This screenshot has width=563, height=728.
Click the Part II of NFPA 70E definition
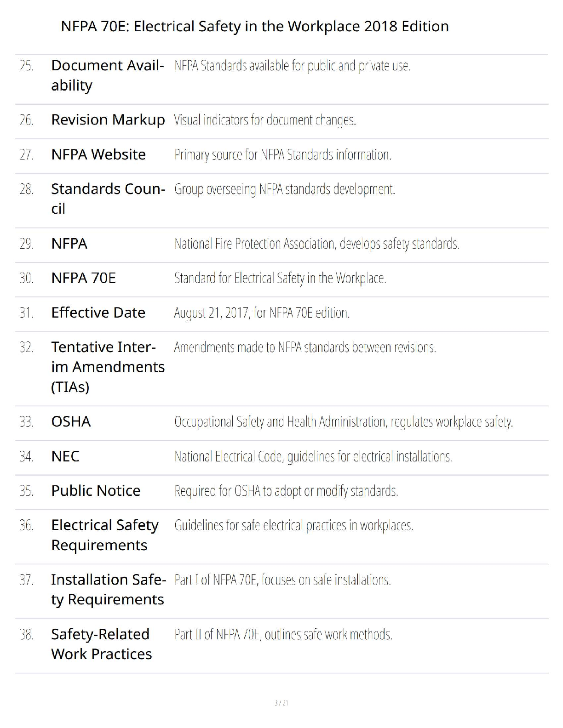(x=283, y=635)
